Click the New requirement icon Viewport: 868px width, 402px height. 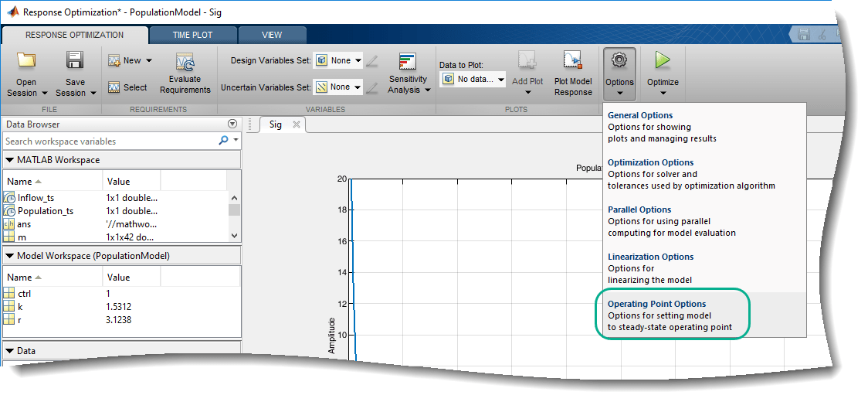coord(114,60)
